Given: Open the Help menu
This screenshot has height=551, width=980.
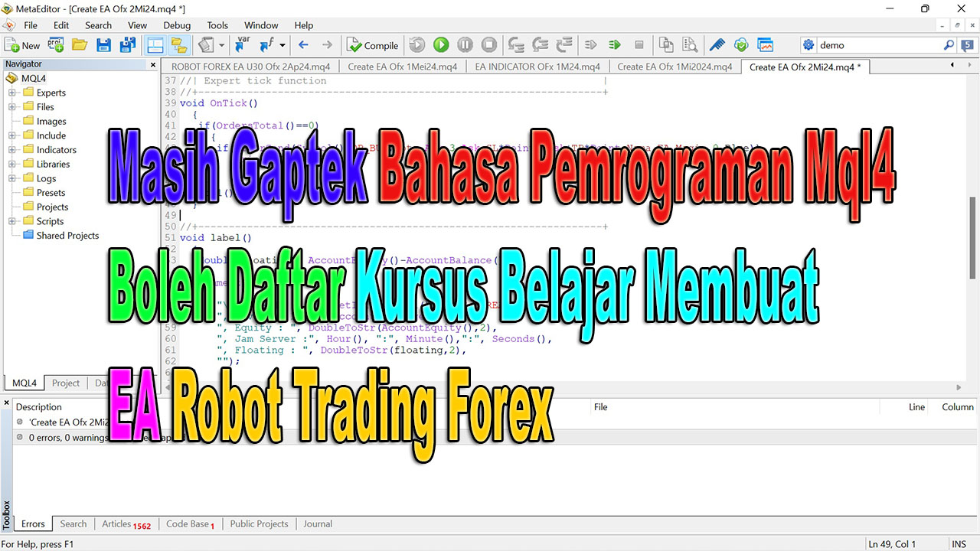Looking at the screenshot, I should [x=304, y=25].
